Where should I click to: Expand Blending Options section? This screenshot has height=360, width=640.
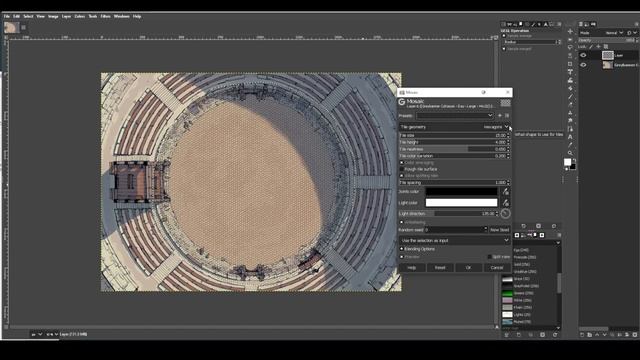coord(417,249)
